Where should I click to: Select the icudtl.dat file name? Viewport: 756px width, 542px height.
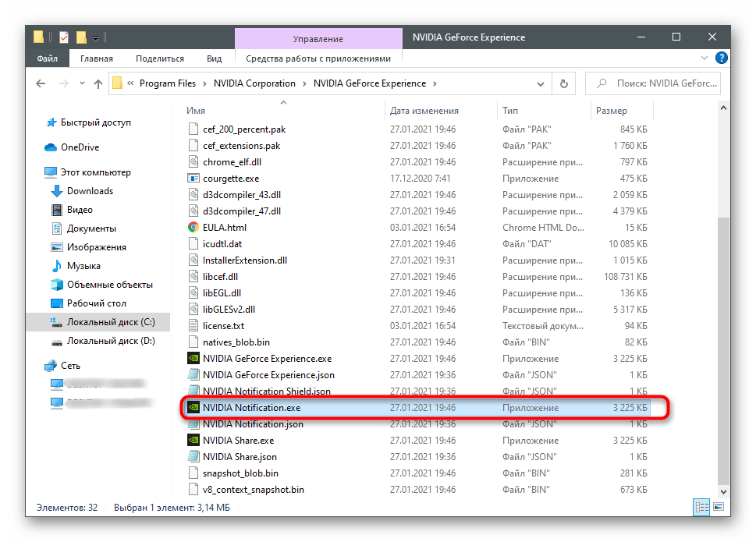tap(222, 244)
